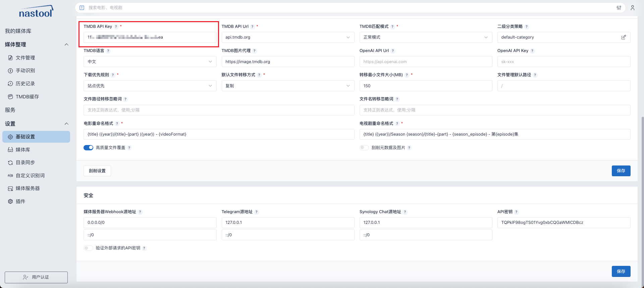Image resolution: width=644 pixels, height=288 pixels.
Task: Click help icon beside OpenAI API Key
Action: tap(532, 51)
